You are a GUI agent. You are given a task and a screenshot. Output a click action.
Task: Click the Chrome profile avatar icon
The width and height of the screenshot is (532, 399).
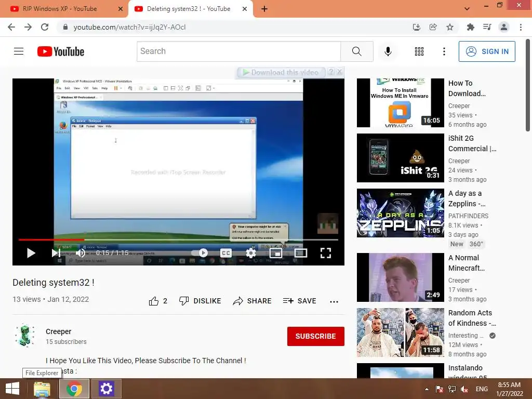point(504,27)
